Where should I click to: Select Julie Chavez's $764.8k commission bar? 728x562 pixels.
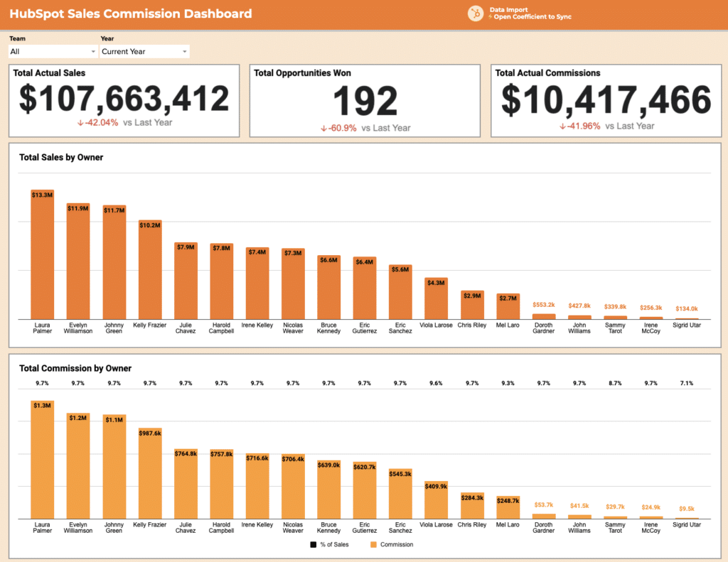[x=186, y=484]
